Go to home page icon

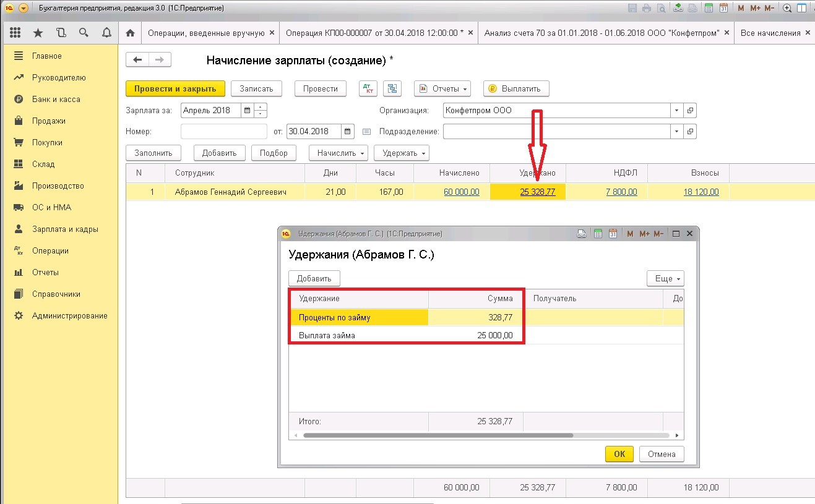click(x=130, y=33)
